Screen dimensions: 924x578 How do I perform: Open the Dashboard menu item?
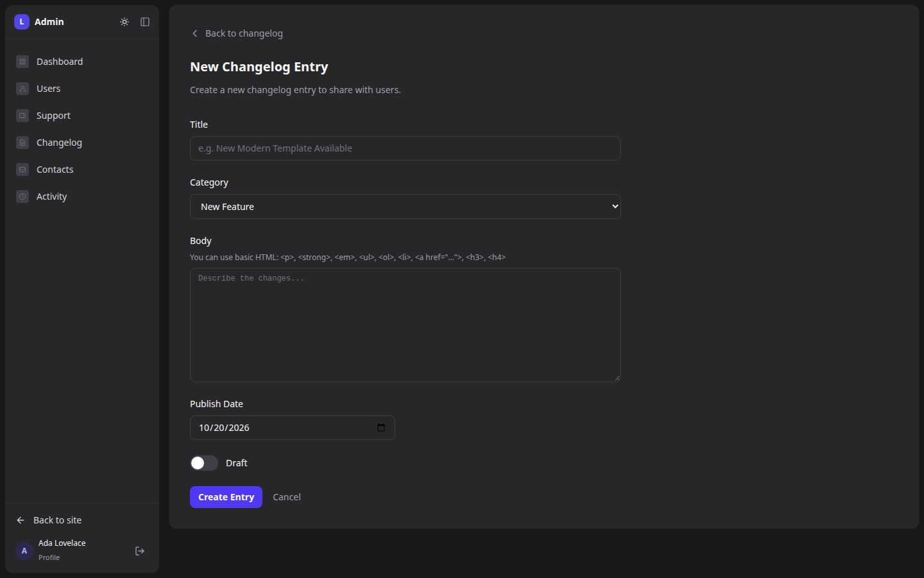tap(82, 62)
